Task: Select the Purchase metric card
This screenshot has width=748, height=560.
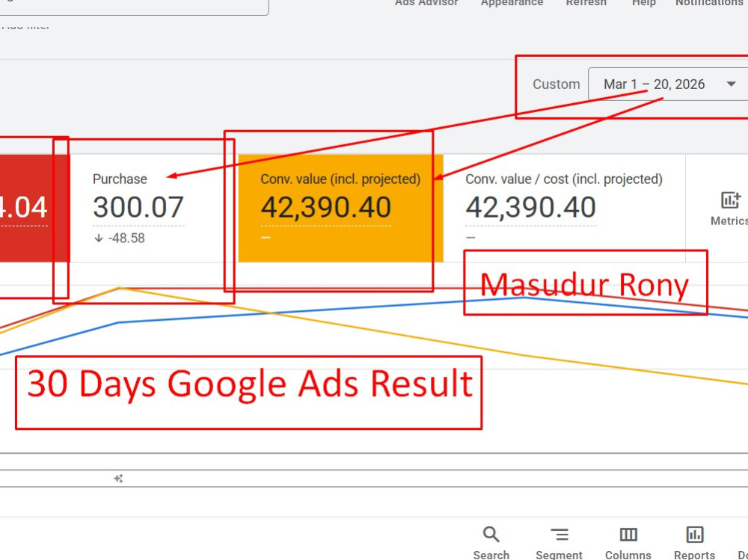Action: tap(153, 208)
